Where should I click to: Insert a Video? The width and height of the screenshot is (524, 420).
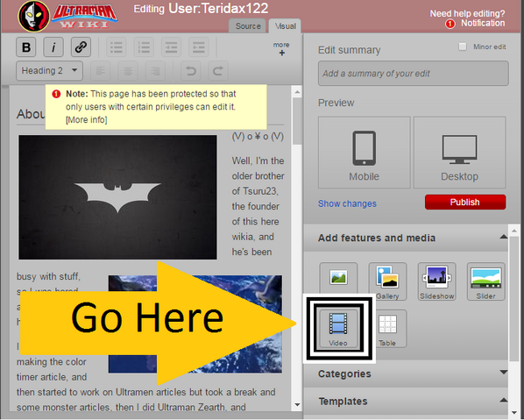coord(338,329)
